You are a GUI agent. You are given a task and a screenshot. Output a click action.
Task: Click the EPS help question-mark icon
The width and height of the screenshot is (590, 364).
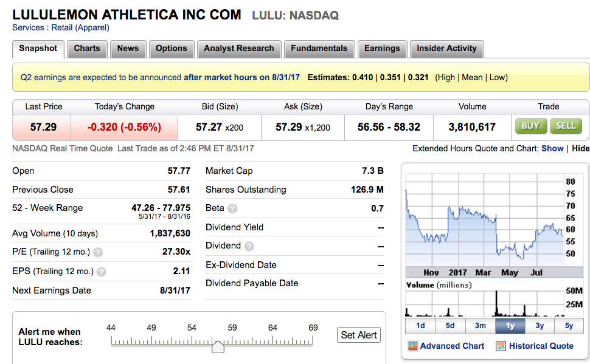pyautogui.click(x=101, y=272)
